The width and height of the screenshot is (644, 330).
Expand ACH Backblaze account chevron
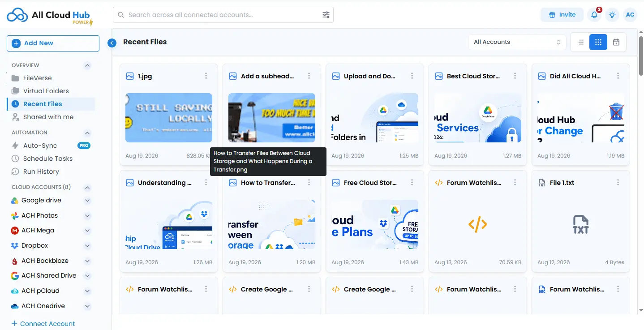coord(87,261)
